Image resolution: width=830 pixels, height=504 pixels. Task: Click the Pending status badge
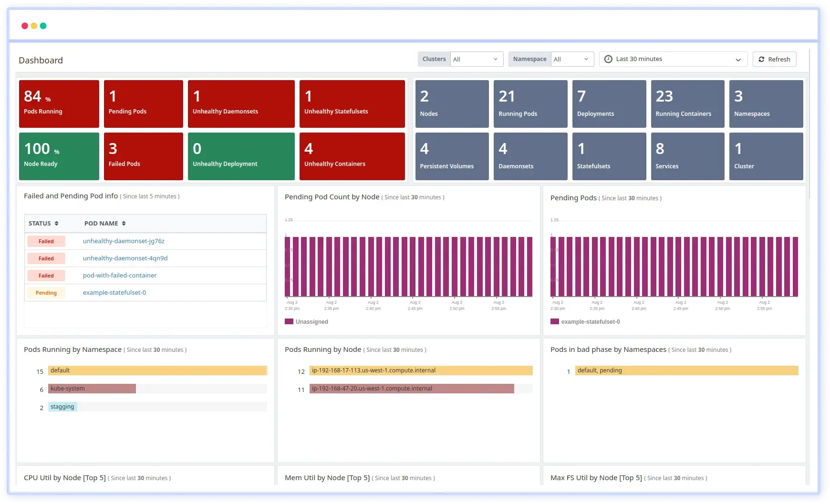pyautogui.click(x=46, y=293)
